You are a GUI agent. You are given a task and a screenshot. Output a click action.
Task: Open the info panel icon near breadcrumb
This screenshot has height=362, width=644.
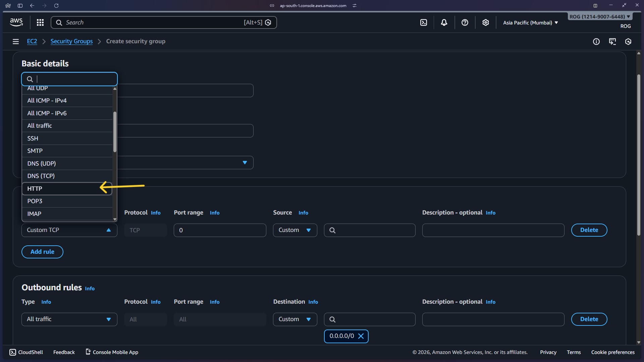pyautogui.click(x=597, y=42)
